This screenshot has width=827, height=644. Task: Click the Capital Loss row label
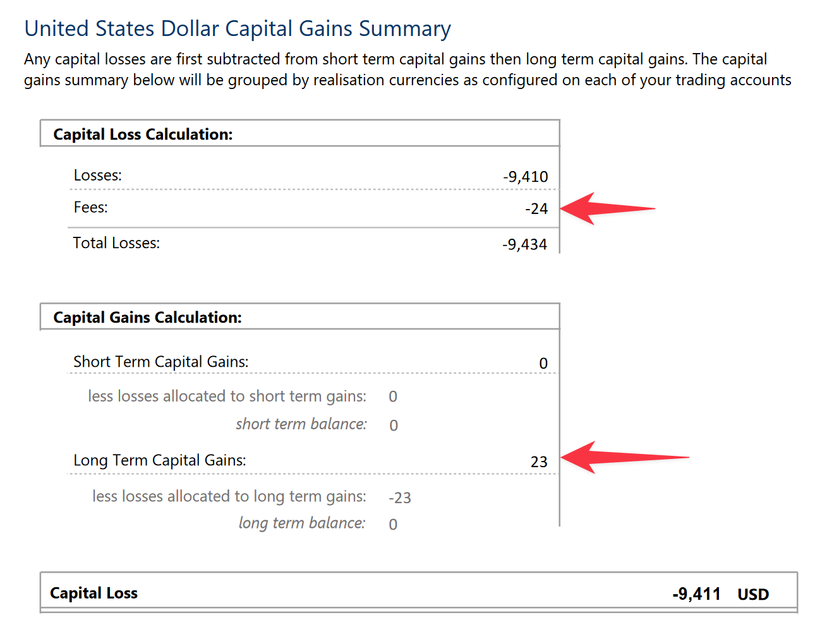[94, 593]
